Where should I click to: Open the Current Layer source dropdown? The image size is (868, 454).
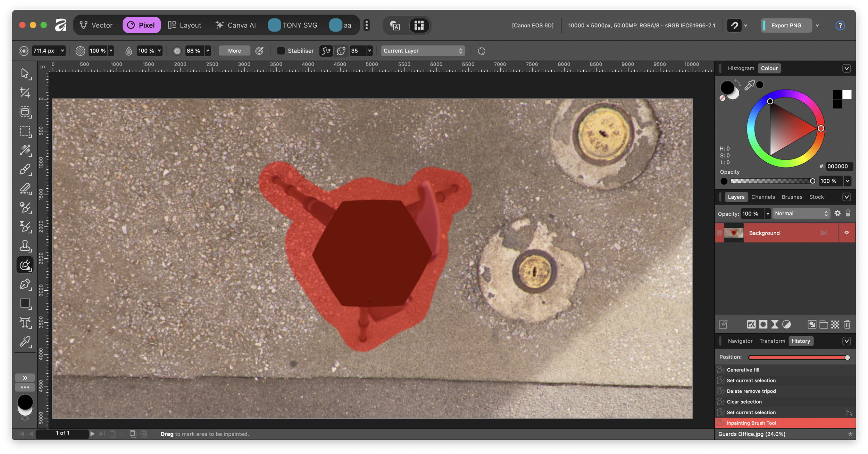click(x=423, y=51)
